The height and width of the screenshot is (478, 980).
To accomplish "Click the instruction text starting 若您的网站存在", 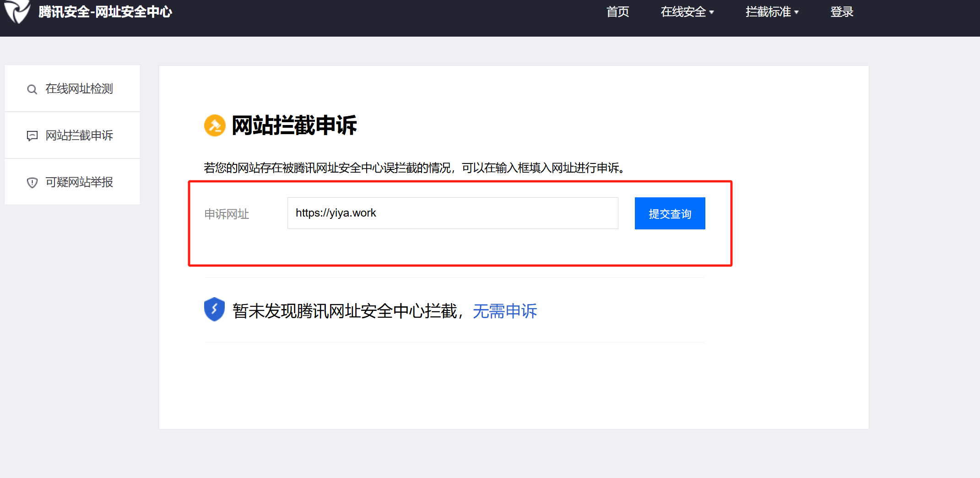I will point(415,168).
